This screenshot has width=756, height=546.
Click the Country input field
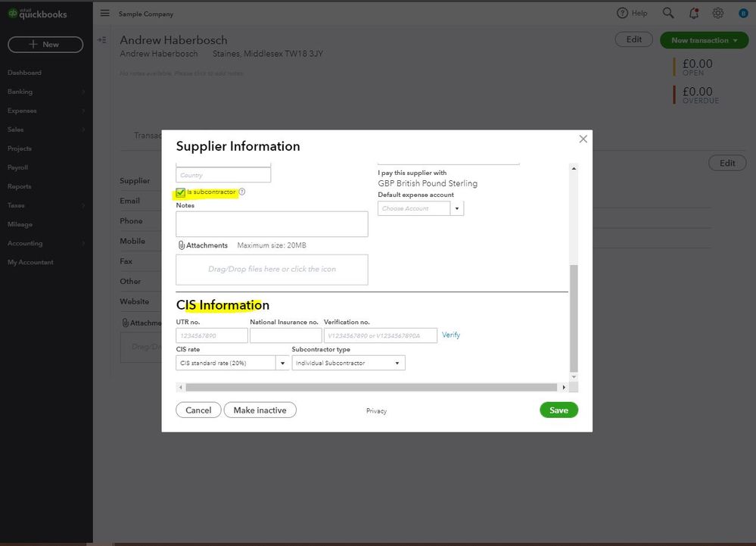[223, 175]
